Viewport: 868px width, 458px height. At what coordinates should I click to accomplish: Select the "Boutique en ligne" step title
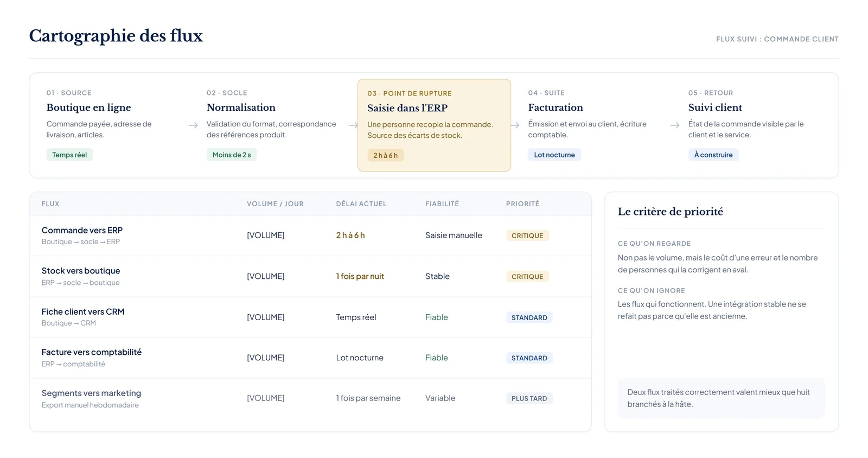coord(88,107)
